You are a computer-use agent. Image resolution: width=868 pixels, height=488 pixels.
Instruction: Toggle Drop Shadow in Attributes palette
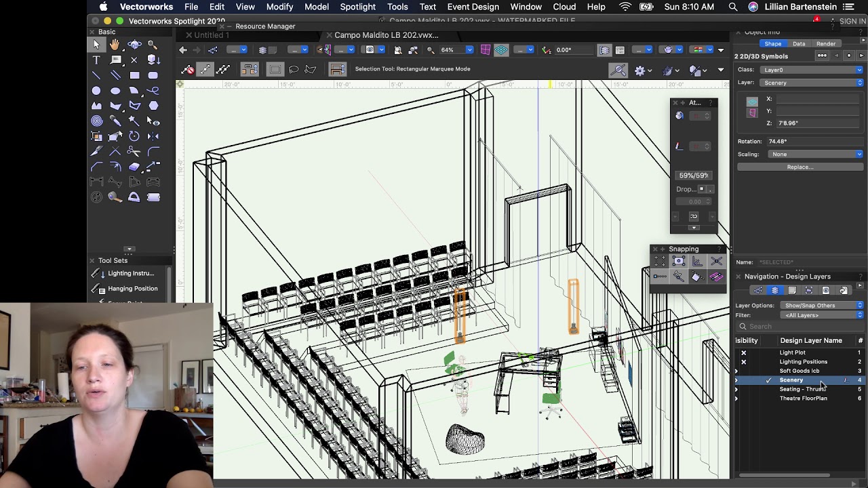702,189
